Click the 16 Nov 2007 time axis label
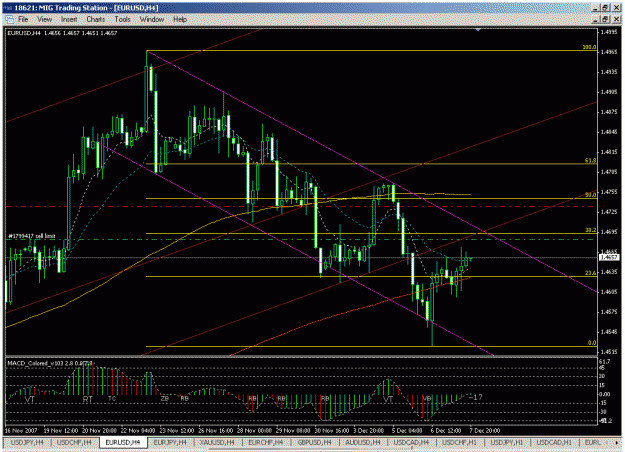 pyautogui.click(x=21, y=430)
